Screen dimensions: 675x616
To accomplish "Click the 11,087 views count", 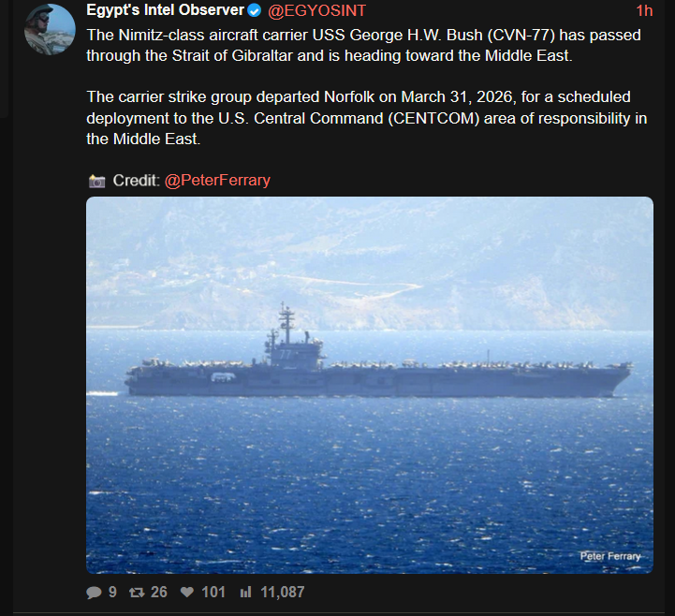I will click(283, 593).
